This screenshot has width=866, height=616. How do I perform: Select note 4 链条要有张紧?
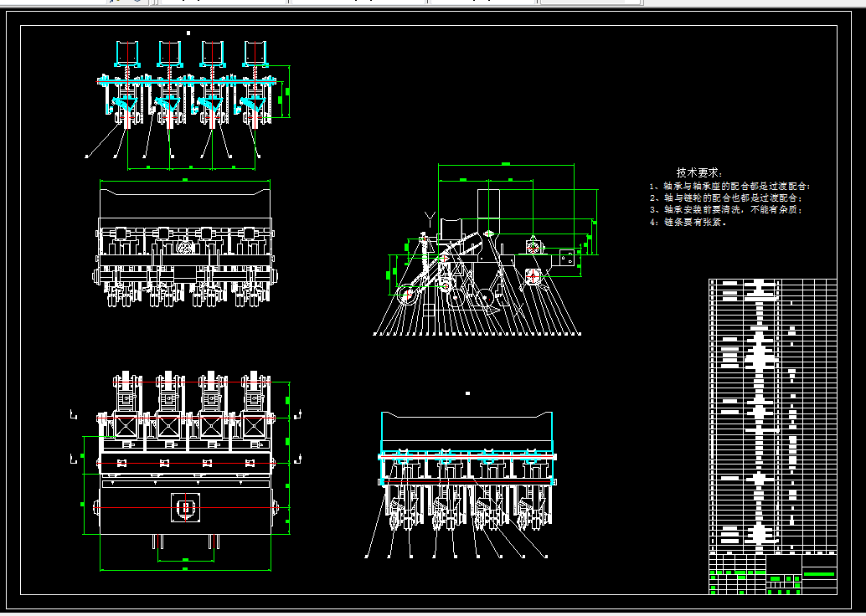[x=688, y=222]
